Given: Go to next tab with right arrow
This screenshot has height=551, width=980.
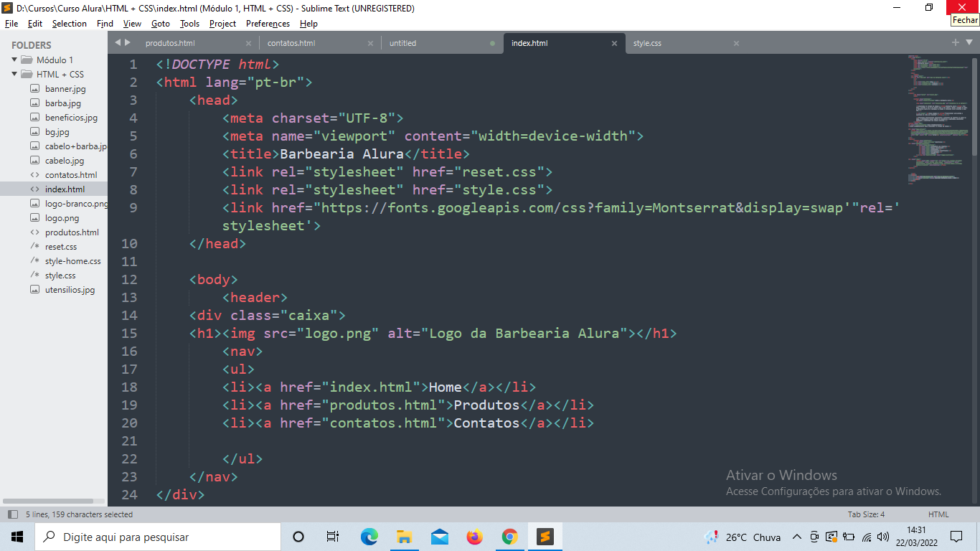Looking at the screenshot, I should [x=128, y=42].
